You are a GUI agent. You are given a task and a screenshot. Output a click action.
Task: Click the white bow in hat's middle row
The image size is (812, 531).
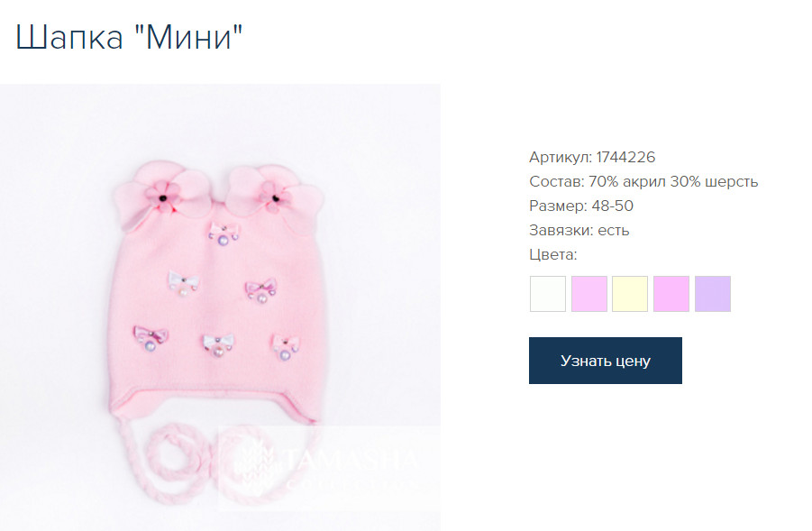click(x=183, y=283)
